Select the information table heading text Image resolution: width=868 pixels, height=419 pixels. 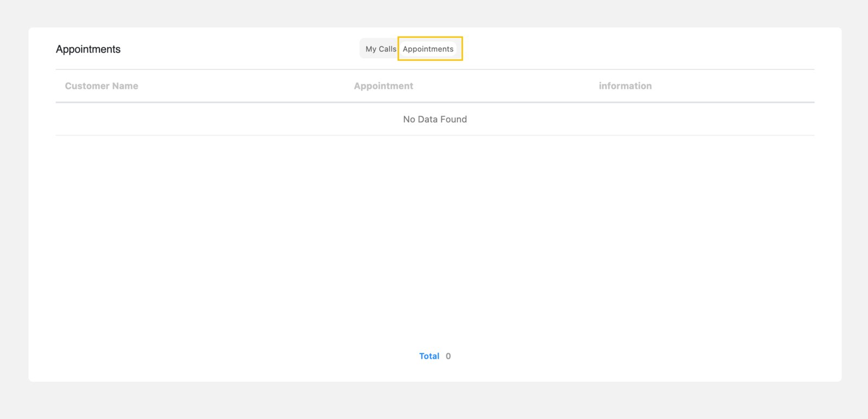coord(625,86)
